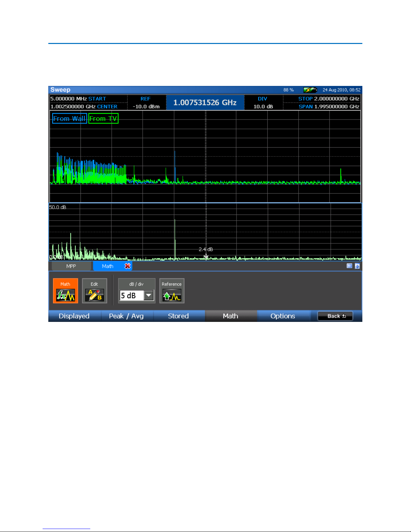
Task: Open the Peak / Avg menu
Action: 126,316
